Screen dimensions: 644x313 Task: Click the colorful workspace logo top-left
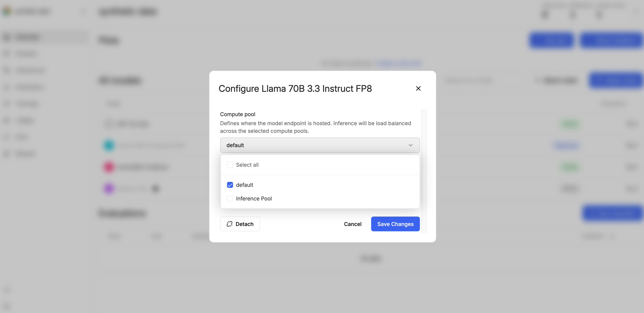[7, 12]
